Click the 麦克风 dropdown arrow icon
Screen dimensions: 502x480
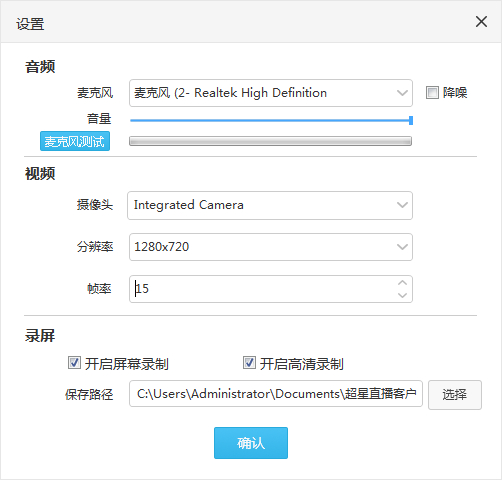(x=402, y=93)
